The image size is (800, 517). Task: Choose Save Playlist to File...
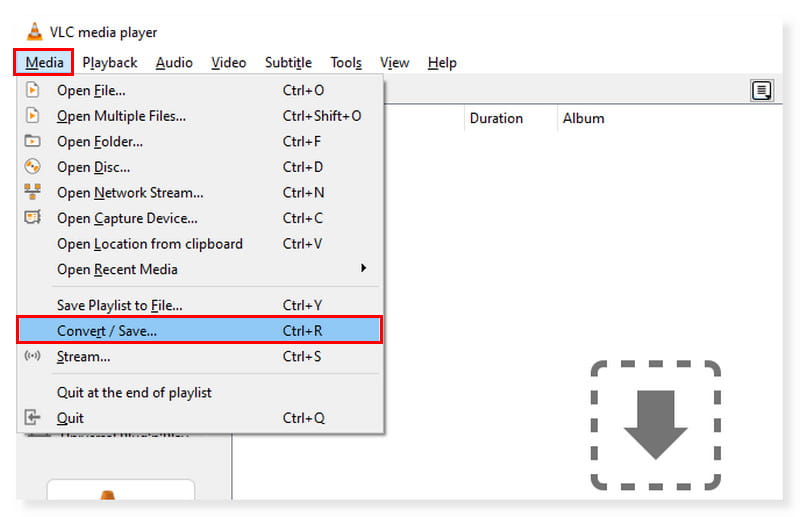(200, 305)
